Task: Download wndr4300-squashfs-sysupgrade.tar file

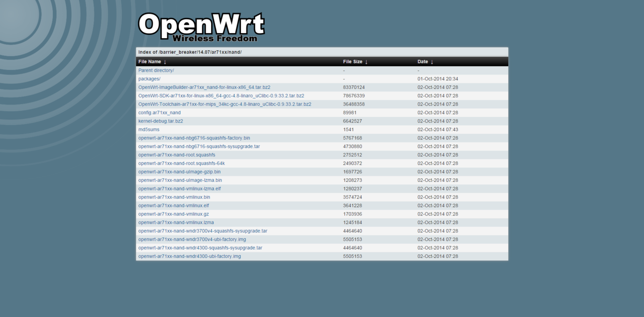Action: click(200, 248)
